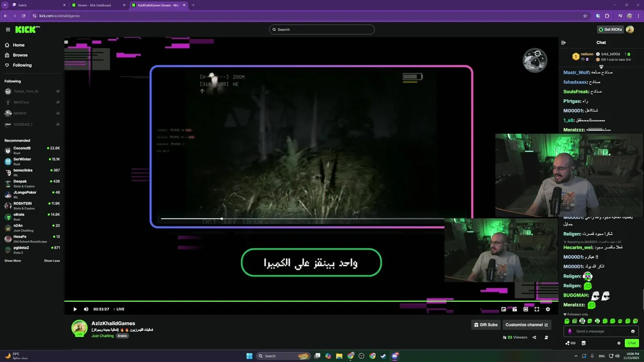Image resolution: width=644 pixels, height=362 pixels.
Task: Expand the gift leaderboard under nellunn
Action: point(601,66)
